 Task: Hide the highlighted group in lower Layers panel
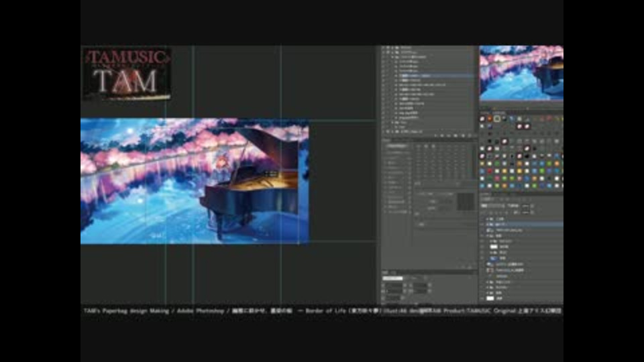coord(482,225)
